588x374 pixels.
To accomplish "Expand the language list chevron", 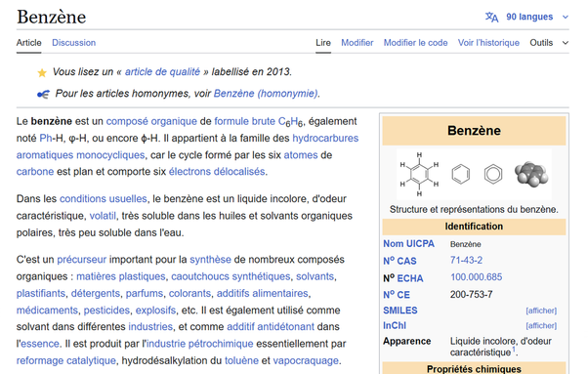I will click(x=566, y=17).
